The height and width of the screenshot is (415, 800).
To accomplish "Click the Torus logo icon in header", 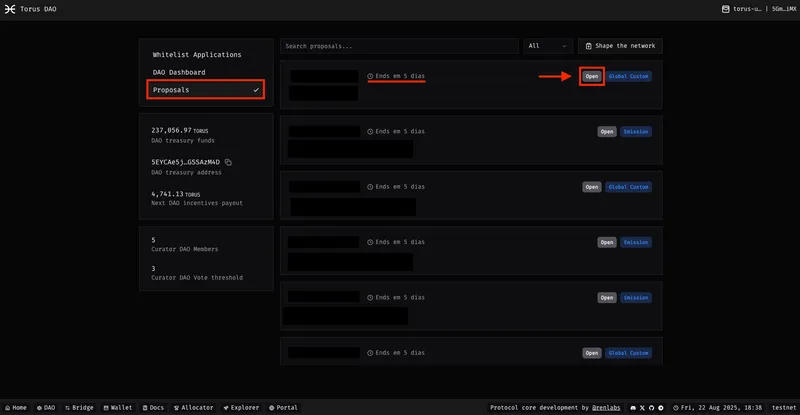I will (10, 8).
